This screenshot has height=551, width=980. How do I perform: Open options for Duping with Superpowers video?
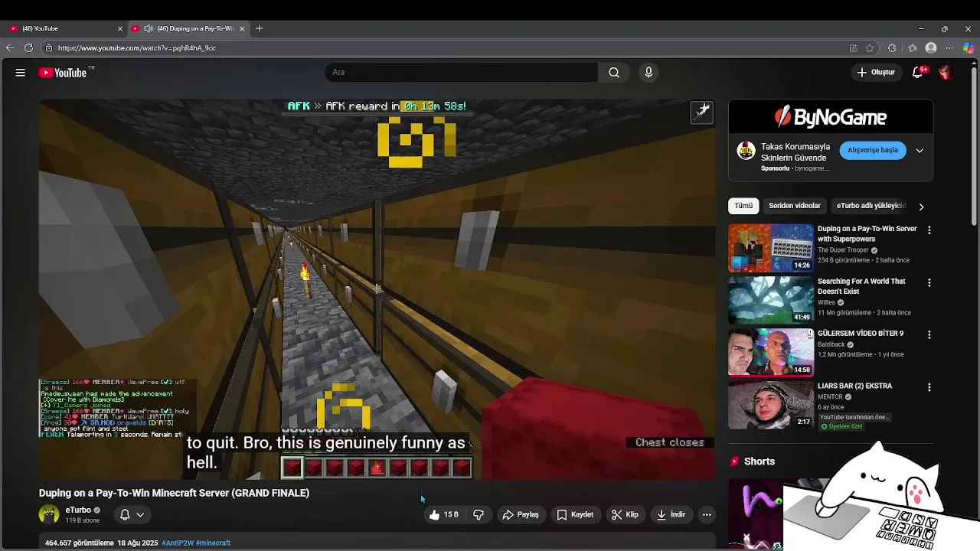[x=929, y=230]
